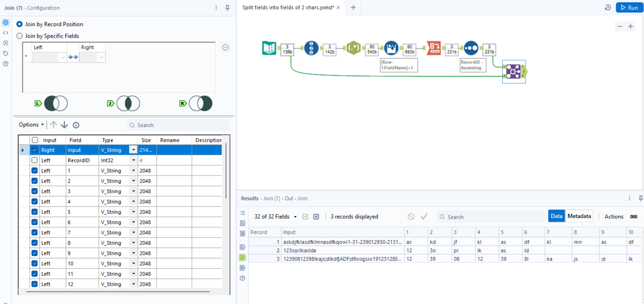Pin the Configuration panel

[x=227, y=8]
